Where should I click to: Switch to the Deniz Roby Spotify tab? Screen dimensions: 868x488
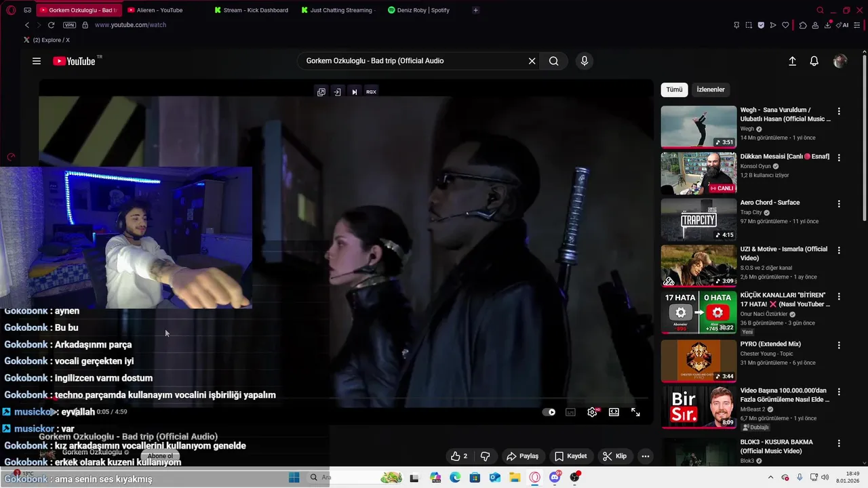[x=425, y=10]
